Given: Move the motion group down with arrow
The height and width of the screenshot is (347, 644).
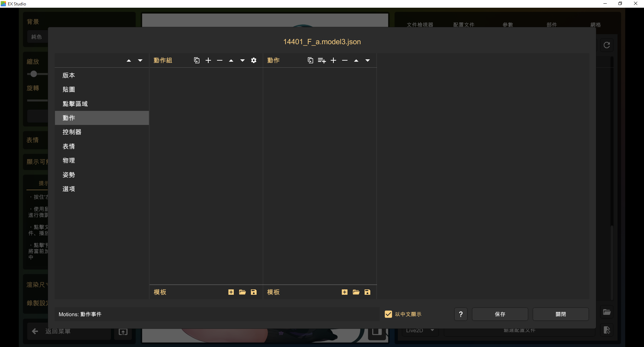Looking at the screenshot, I should tap(242, 60).
